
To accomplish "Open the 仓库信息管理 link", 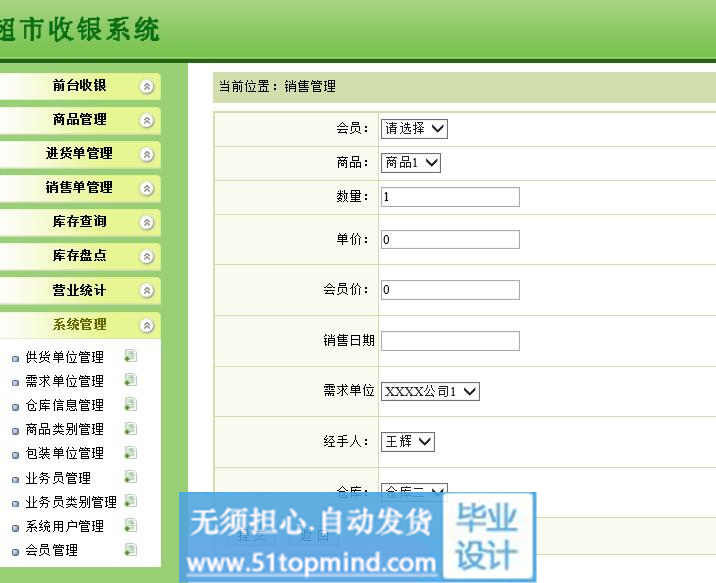I will pyautogui.click(x=64, y=405).
